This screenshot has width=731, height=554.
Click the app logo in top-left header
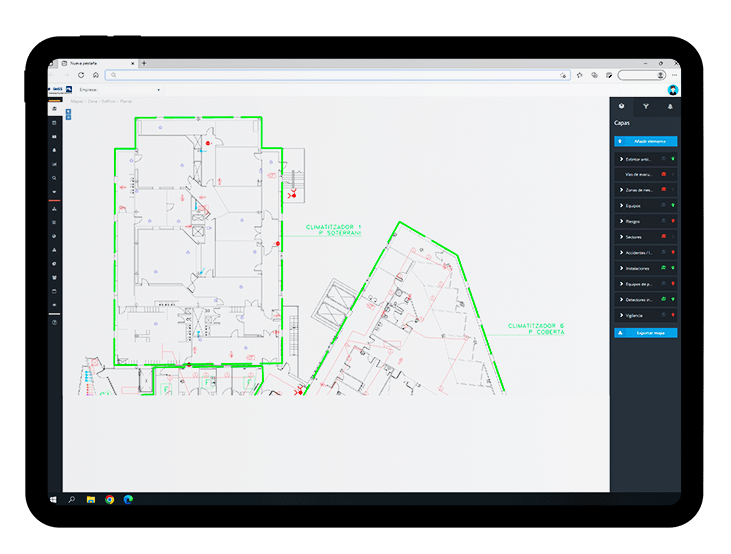tap(61, 90)
